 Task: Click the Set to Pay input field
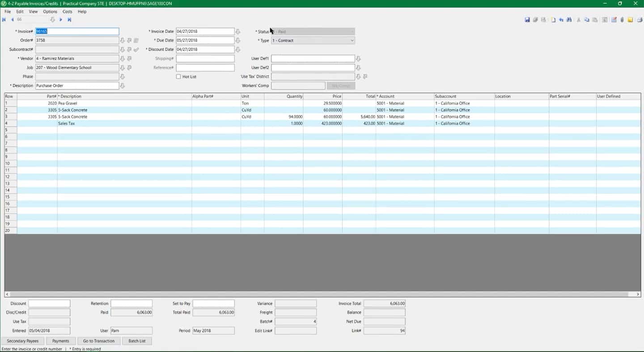coord(214,304)
